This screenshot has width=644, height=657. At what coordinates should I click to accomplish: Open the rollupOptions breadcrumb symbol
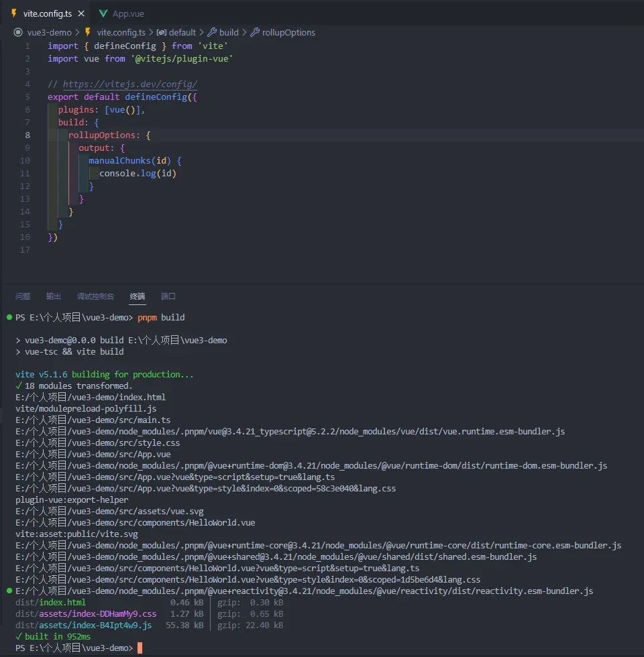(x=288, y=32)
